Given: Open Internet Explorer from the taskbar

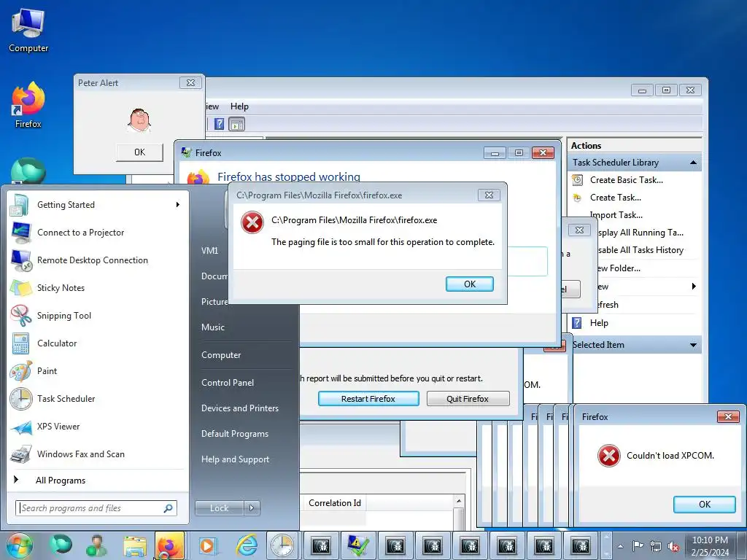Looking at the screenshot, I should [x=247, y=545].
